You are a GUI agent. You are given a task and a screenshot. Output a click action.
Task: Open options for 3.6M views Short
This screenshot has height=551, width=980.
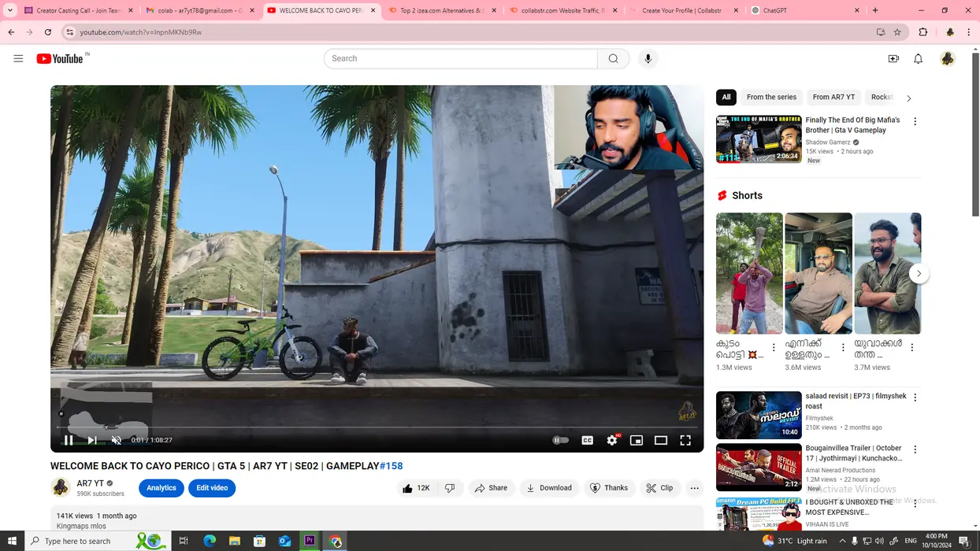[843, 347]
